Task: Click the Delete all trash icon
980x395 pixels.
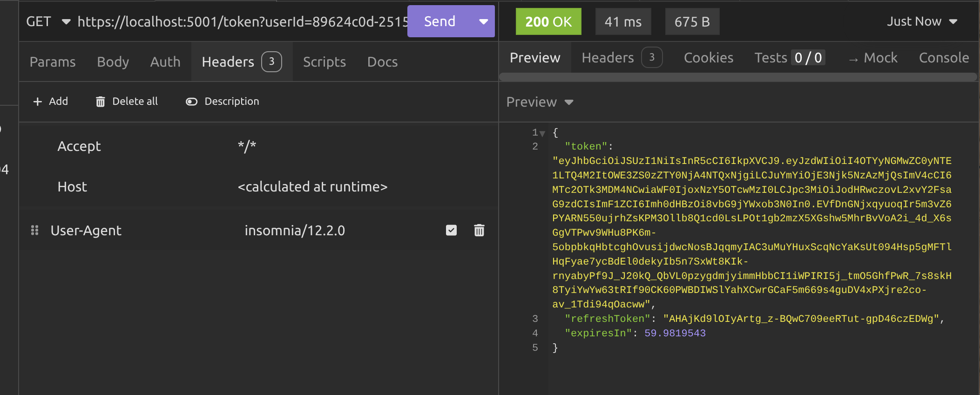Action: pyautogui.click(x=100, y=102)
